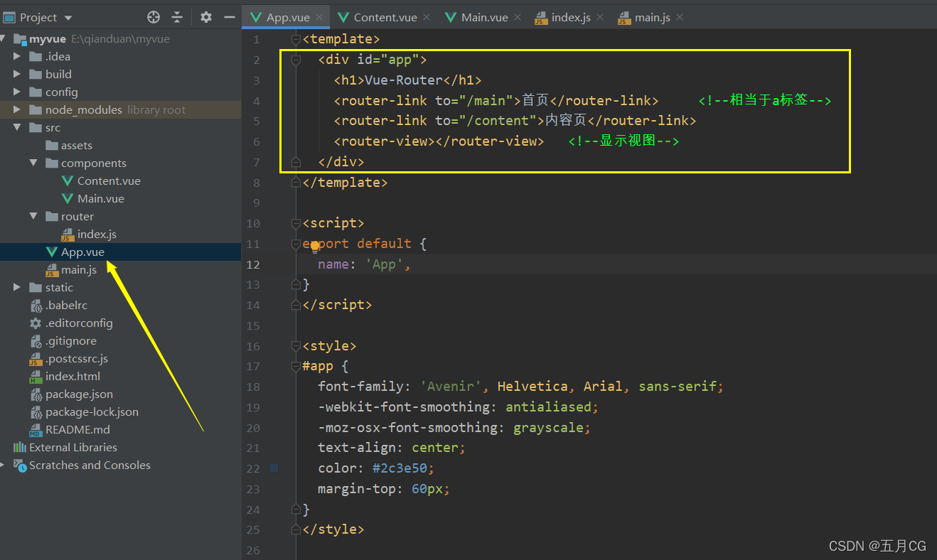Hide the Project tool window
Viewport: 937px width, 560px height.
[229, 17]
